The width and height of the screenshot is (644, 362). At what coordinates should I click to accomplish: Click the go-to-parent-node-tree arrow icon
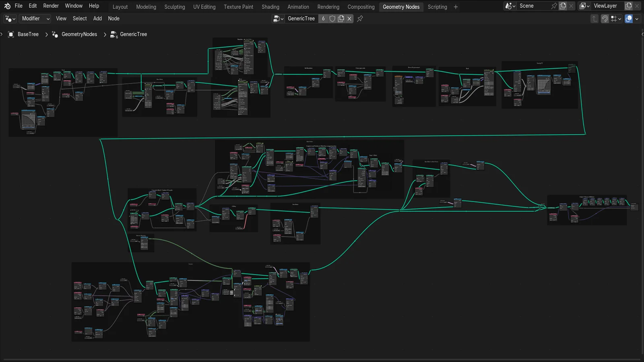(594, 19)
